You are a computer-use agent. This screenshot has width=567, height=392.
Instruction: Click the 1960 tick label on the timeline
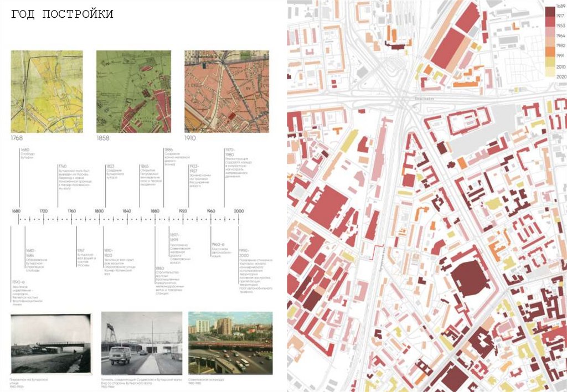coord(210,211)
